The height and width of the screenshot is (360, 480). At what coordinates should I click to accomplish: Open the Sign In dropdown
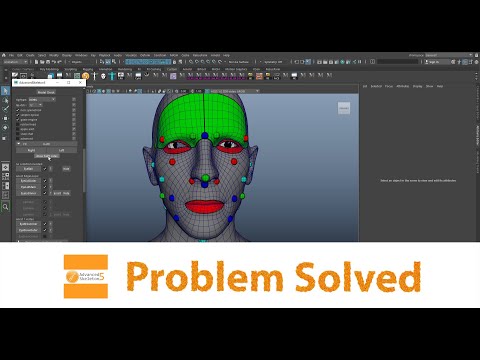(x=437, y=62)
